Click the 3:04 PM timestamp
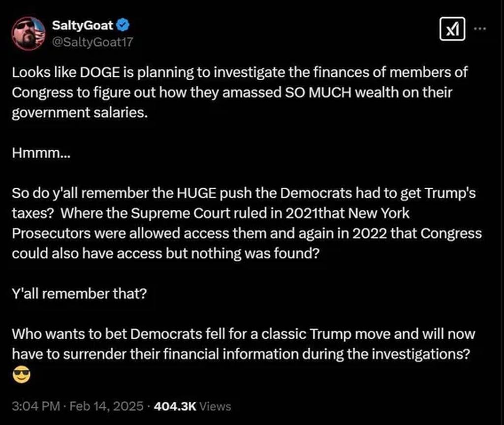The image size is (504, 425). point(35,406)
